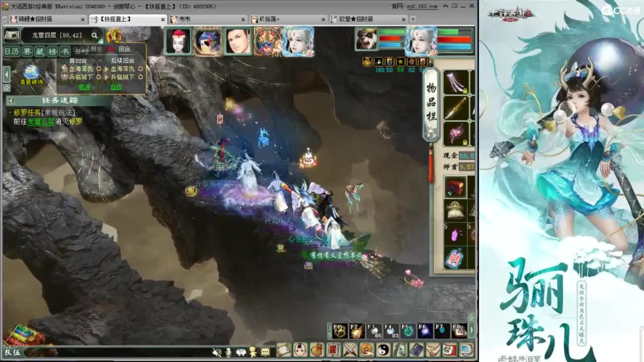The width and height of the screenshot is (644, 362).
Task: Switch to the 韦韦 tab
Action: tap(208, 19)
